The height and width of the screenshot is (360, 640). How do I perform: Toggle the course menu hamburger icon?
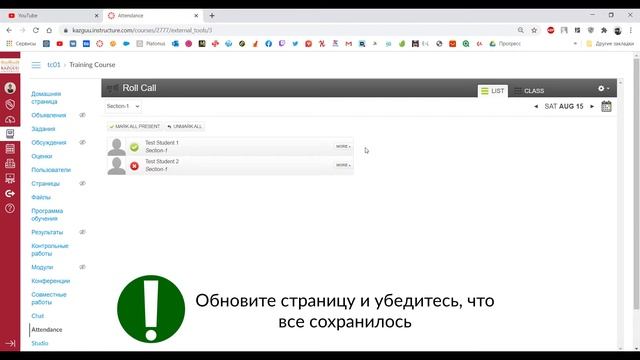coord(36,65)
